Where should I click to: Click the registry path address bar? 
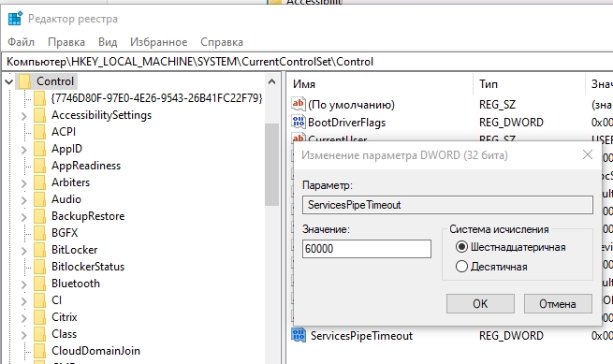pyautogui.click(x=307, y=62)
